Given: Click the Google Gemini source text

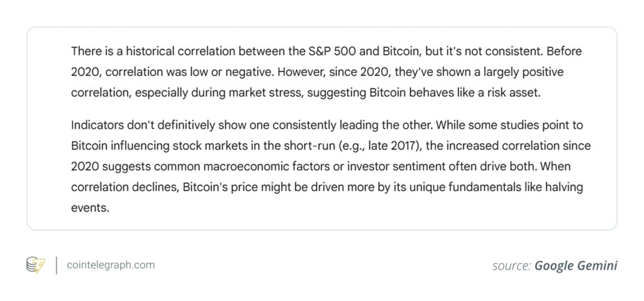Looking at the screenshot, I should (x=576, y=266).
